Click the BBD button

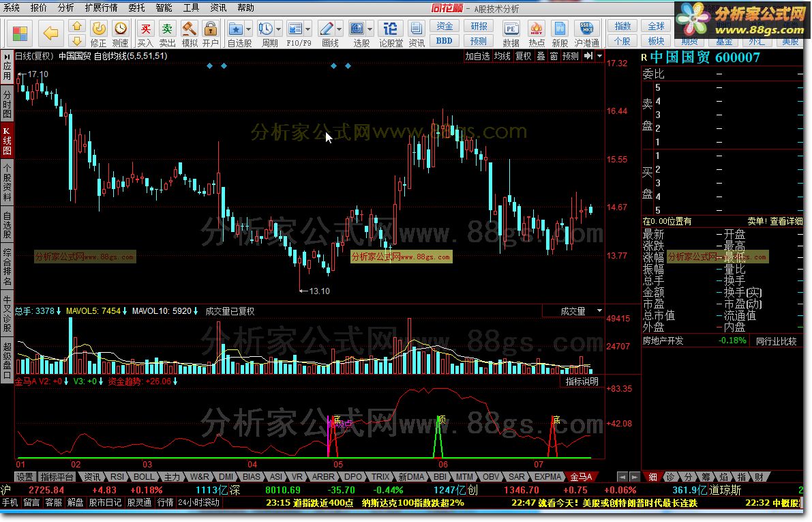pos(445,41)
